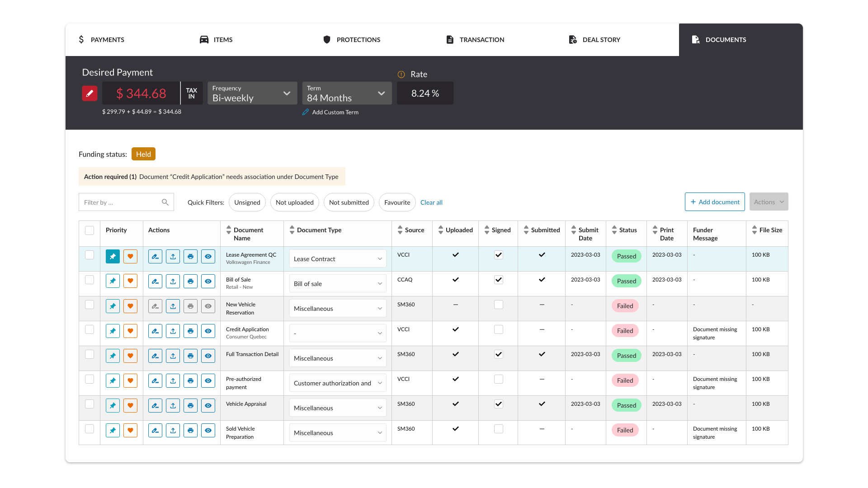
Task: Upload file for New Vehicle Reservation row
Action: tap(173, 306)
